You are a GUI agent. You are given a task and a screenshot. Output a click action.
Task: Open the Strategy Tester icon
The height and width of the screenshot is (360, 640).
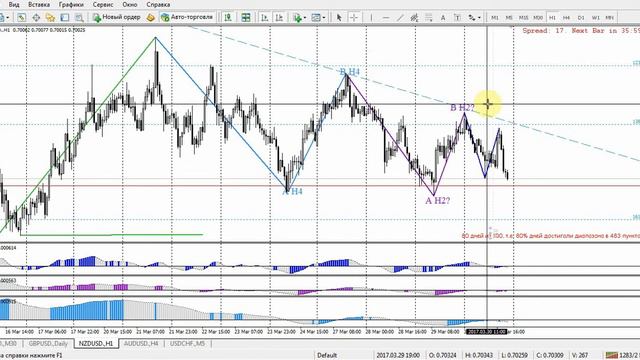tap(79, 17)
